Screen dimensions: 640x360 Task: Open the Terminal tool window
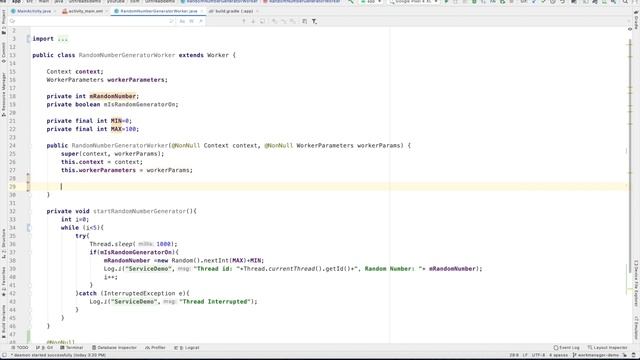[71, 348]
